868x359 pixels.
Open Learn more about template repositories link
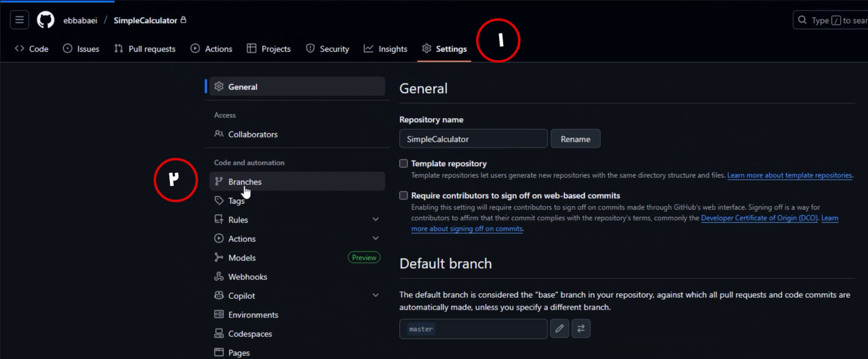[789, 176]
